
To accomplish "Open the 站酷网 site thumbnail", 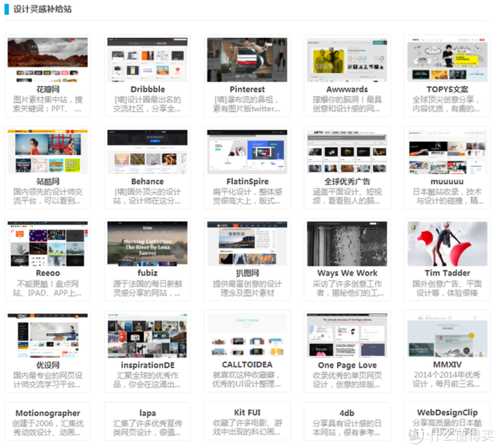I will tap(47, 151).
